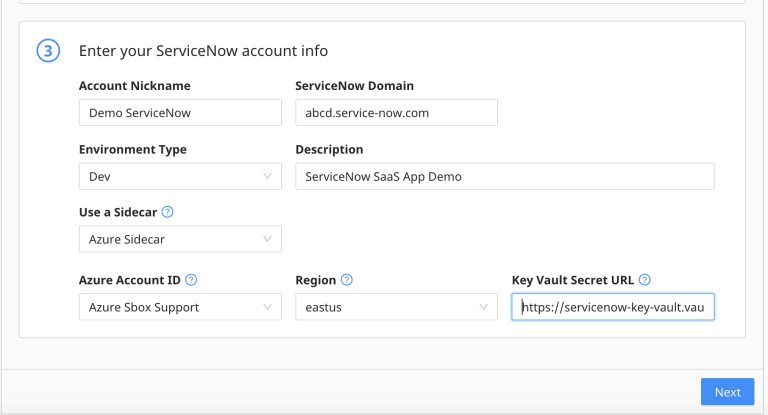Viewport: 768px width, 415px height.
Task: Expand the eastus Region dropdown
Action: (396, 307)
